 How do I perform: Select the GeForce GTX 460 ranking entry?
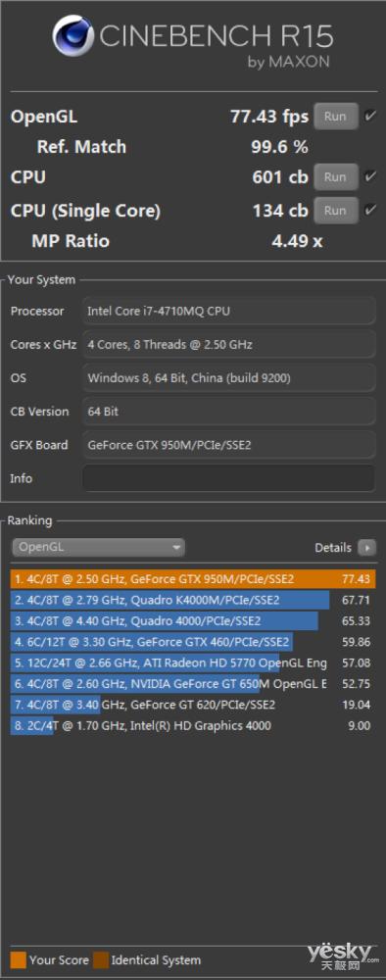coord(193,642)
